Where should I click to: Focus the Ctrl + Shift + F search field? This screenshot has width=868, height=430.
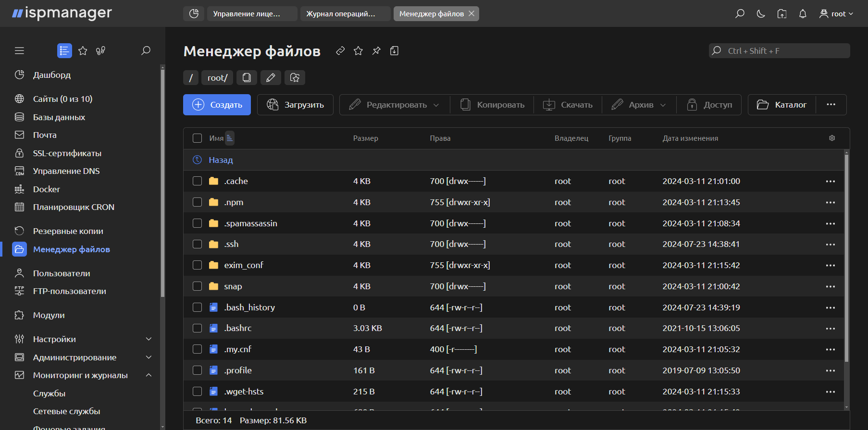[x=779, y=50]
